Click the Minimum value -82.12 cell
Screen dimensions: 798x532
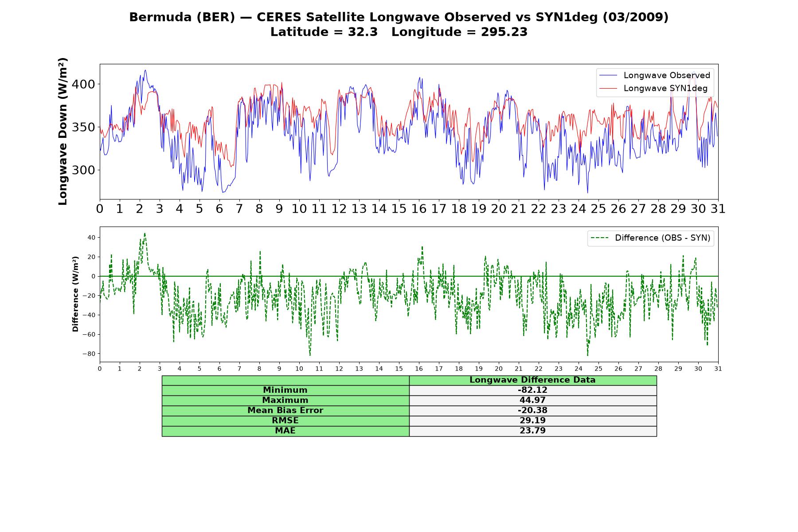pyautogui.click(x=532, y=390)
